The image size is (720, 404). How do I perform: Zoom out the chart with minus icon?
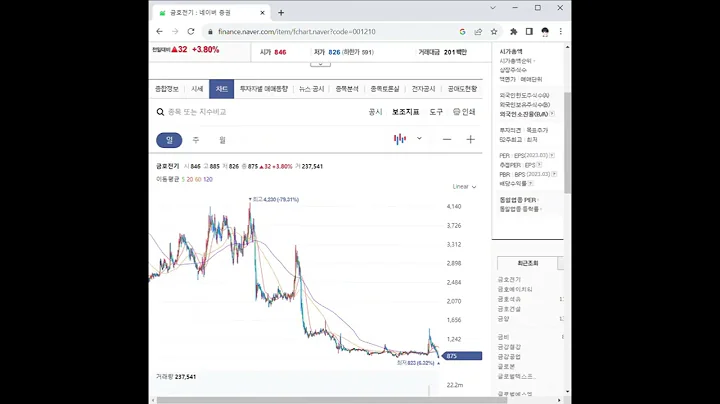pyautogui.click(x=447, y=140)
